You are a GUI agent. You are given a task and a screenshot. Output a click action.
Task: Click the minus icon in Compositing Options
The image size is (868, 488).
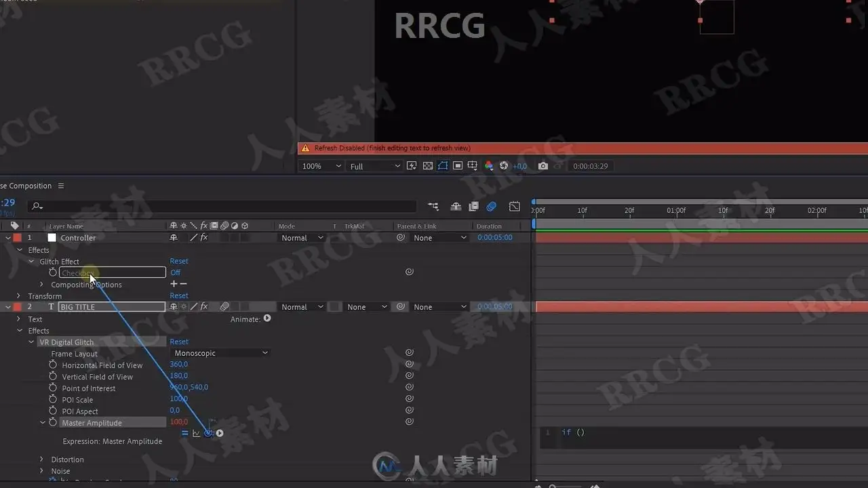coord(183,284)
